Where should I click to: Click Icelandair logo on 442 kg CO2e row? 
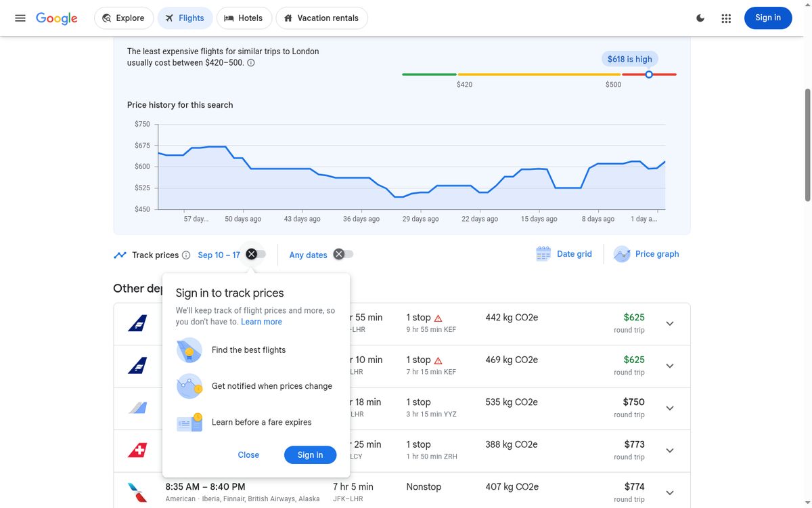click(137, 324)
